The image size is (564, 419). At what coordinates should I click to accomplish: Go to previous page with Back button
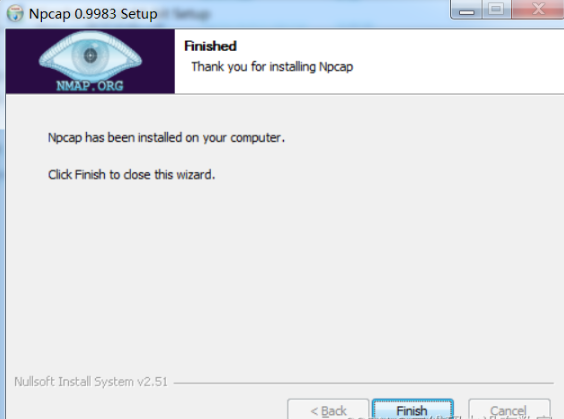(x=328, y=409)
